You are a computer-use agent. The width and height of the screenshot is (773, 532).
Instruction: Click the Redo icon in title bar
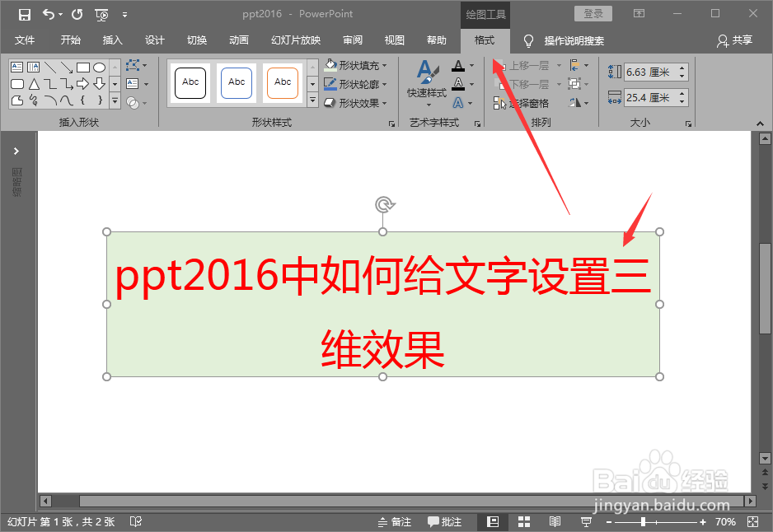[x=77, y=14]
